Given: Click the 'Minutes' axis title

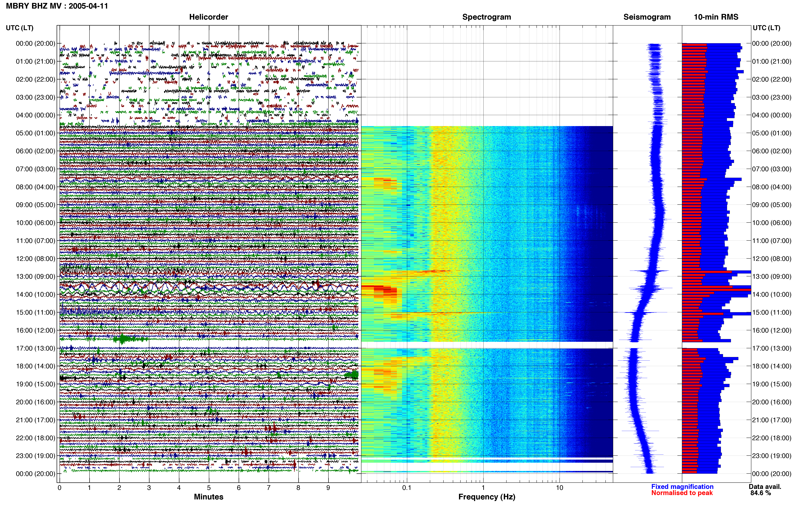Looking at the screenshot, I should pos(209,497).
